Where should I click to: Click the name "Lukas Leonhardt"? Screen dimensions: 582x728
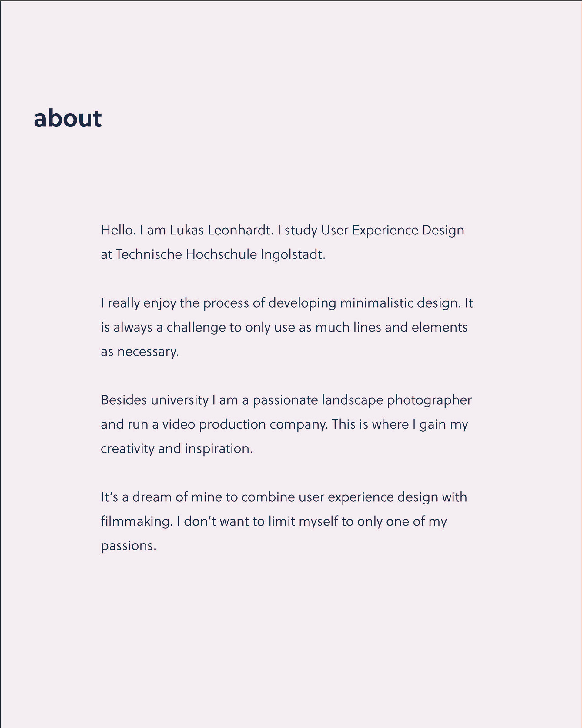(221, 230)
